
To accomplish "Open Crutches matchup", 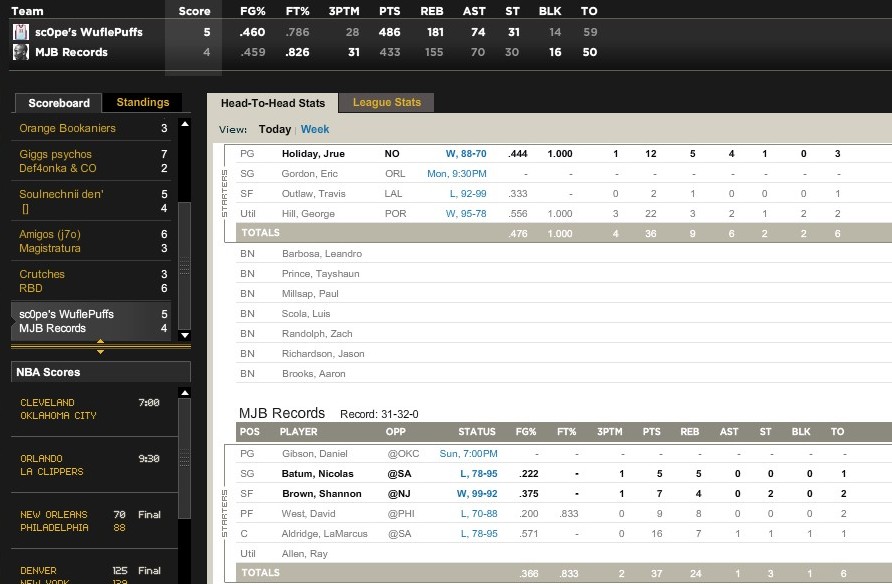I will click(42, 274).
